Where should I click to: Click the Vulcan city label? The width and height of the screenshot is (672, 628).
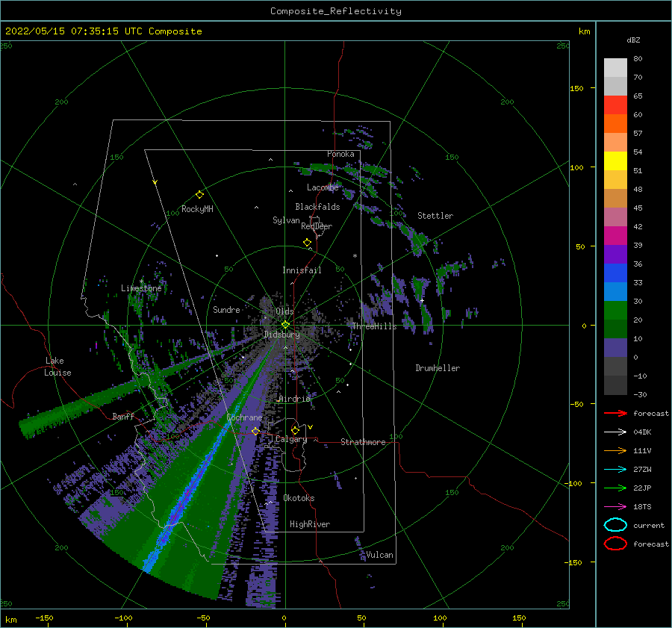pos(380,555)
